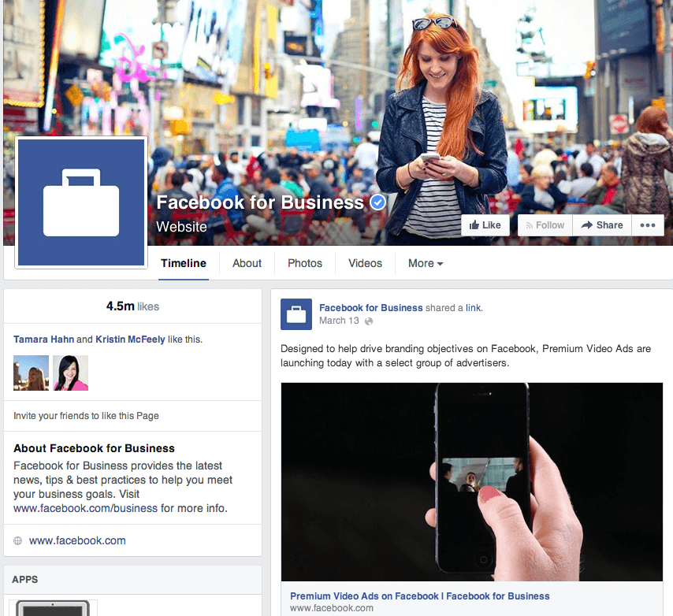
Task: Click the APPS section heading
Action: pyautogui.click(x=25, y=580)
